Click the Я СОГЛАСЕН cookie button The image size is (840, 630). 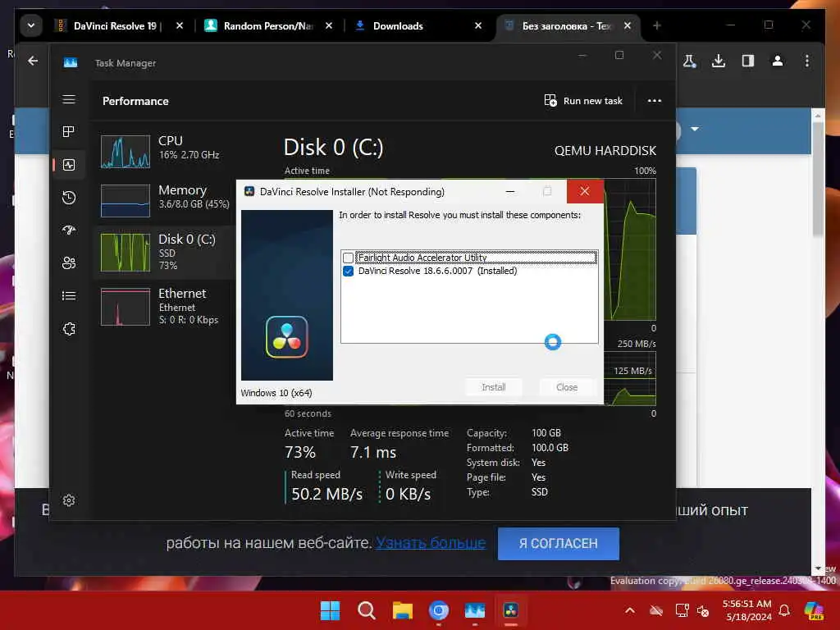click(558, 543)
